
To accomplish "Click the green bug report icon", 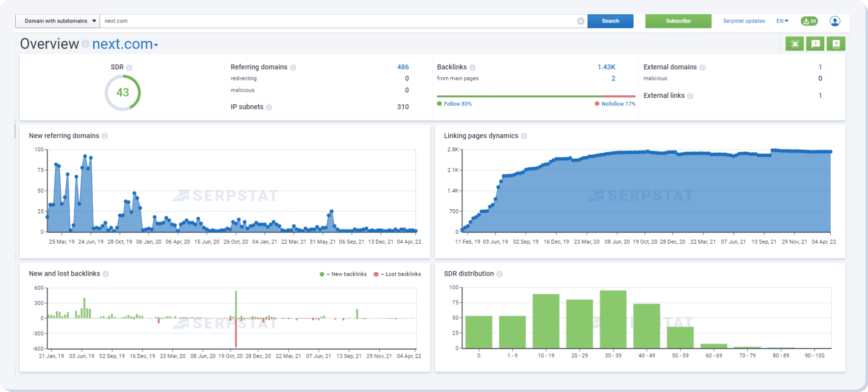I will point(794,44).
